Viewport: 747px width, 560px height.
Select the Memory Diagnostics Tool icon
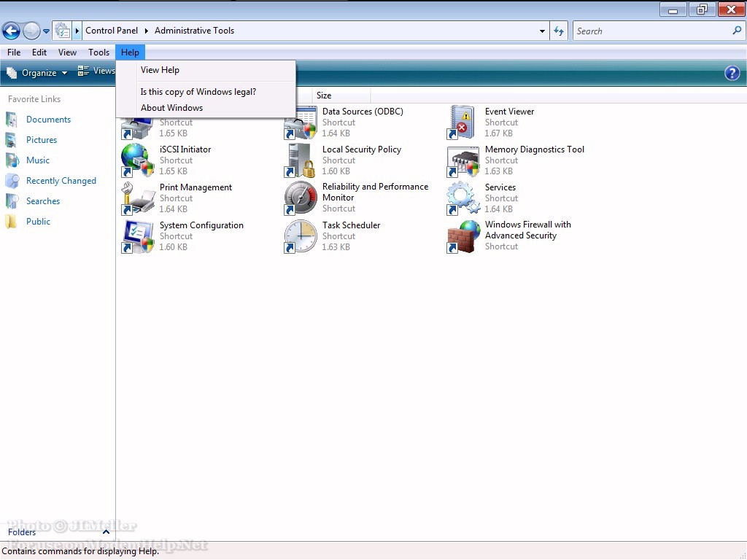[x=463, y=161]
